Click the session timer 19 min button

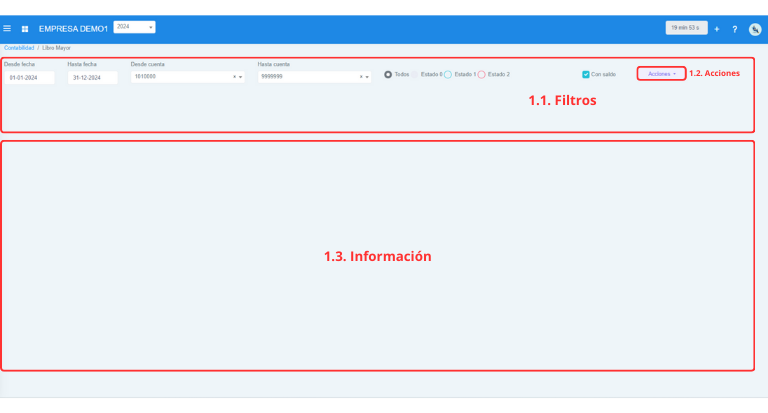click(x=686, y=28)
